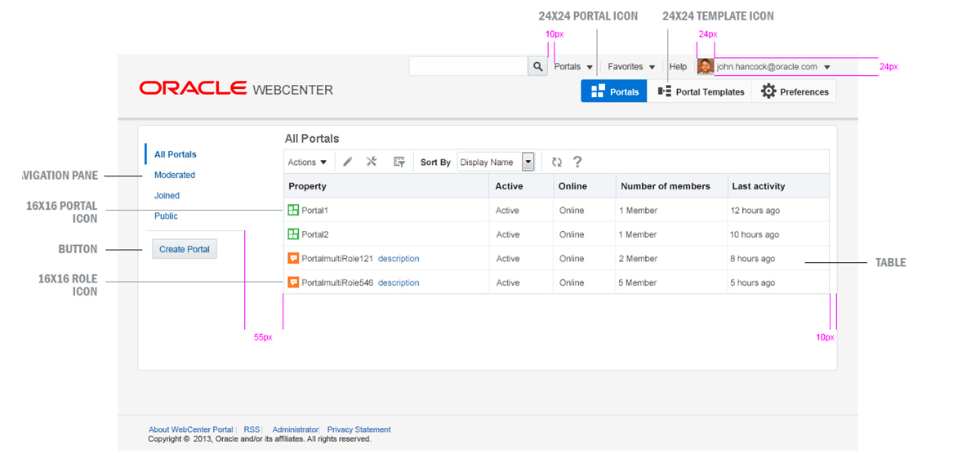Click the filter table icon in toolbar

point(399,162)
